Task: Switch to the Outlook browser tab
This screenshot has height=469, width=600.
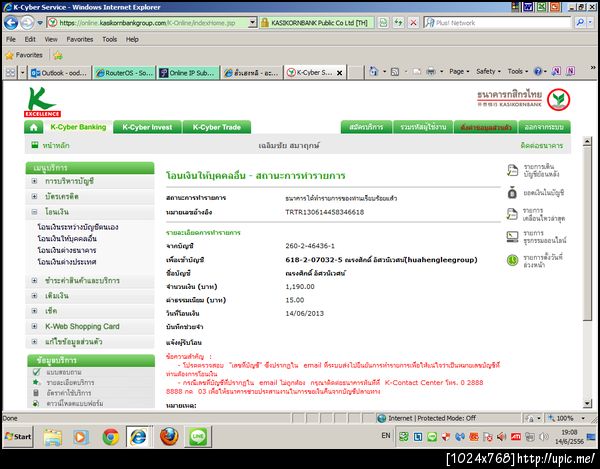Action: tap(60, 73)
